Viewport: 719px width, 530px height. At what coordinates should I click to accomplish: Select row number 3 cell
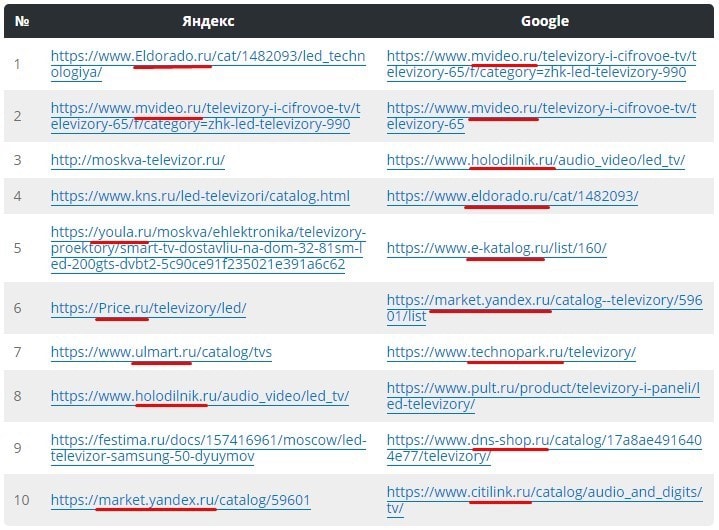(x=17, y=160)
